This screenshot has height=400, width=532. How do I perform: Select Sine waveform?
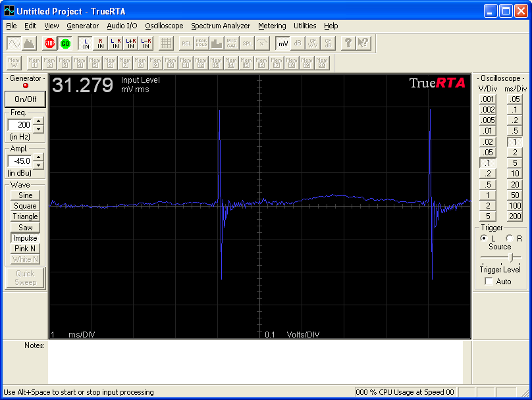click(25, 195)
